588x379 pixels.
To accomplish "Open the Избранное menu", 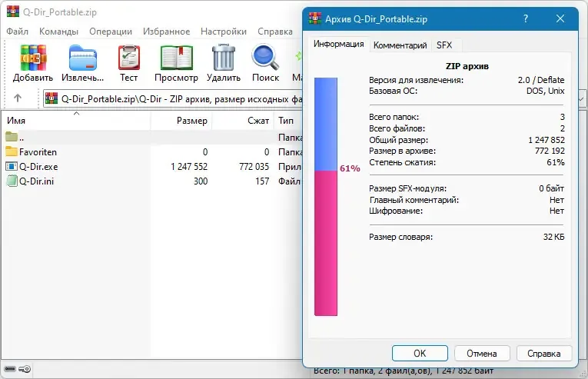I will (x=167, y=32).
